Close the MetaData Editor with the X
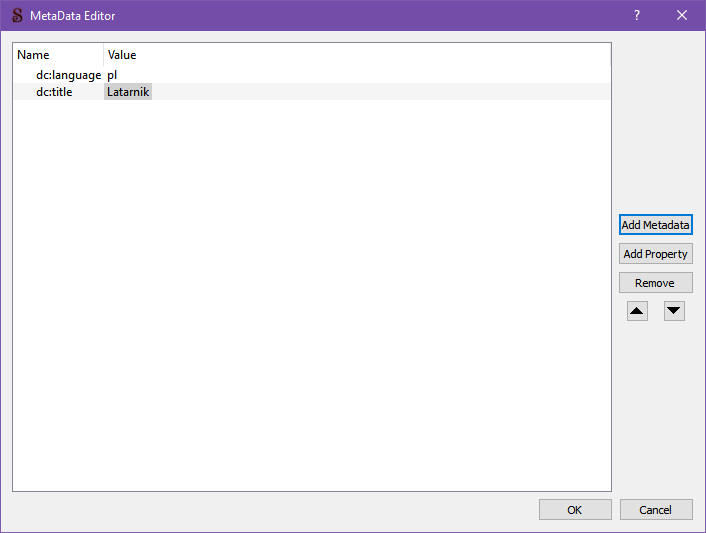 pos(682,15)
